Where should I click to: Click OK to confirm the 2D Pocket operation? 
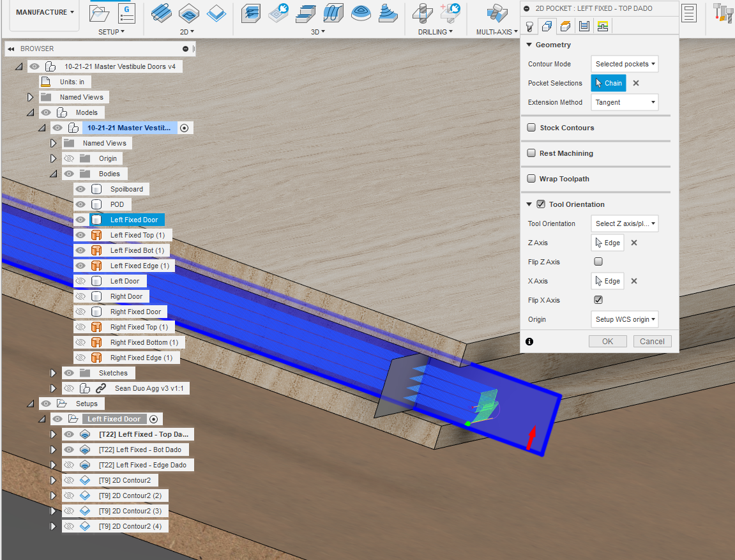tap(607, 341)
